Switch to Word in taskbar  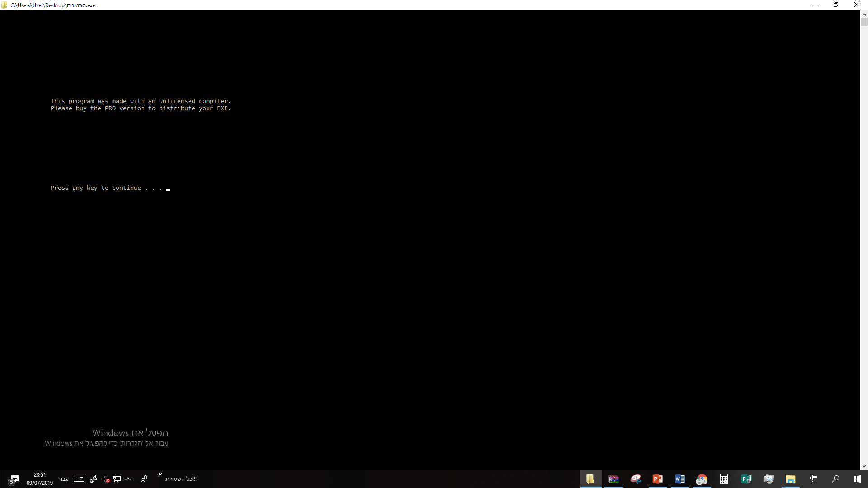pos(680,479)
